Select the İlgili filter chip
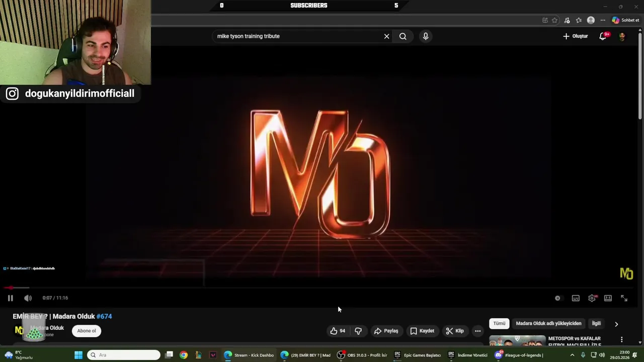 (596, 324)
